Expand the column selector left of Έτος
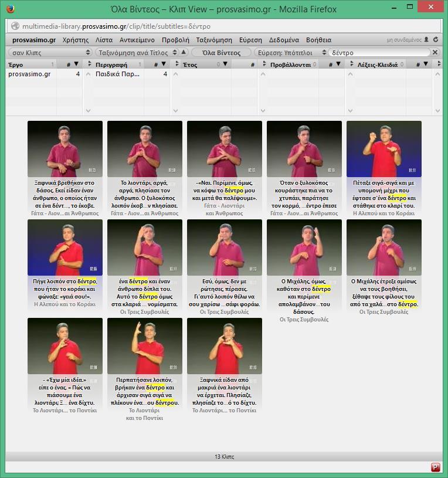The image size is (448, 478). click(x=177, y=64)
